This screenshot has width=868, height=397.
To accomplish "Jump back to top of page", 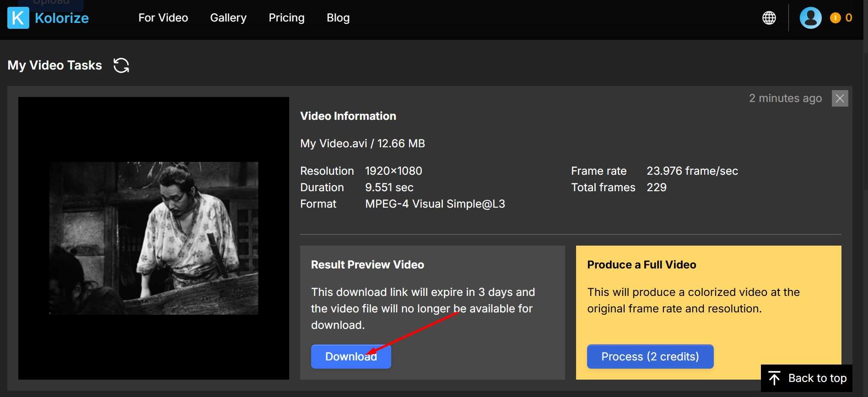I will click(807, 378).
